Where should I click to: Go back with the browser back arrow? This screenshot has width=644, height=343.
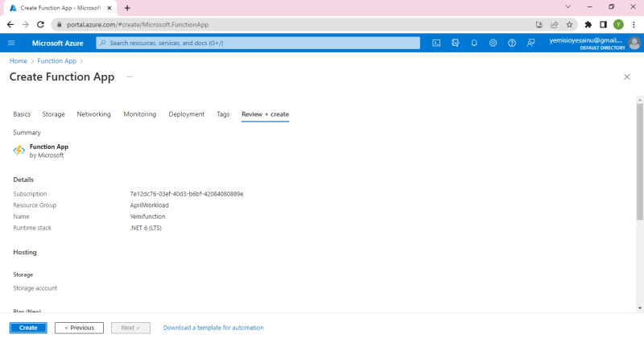pos(10,25)
